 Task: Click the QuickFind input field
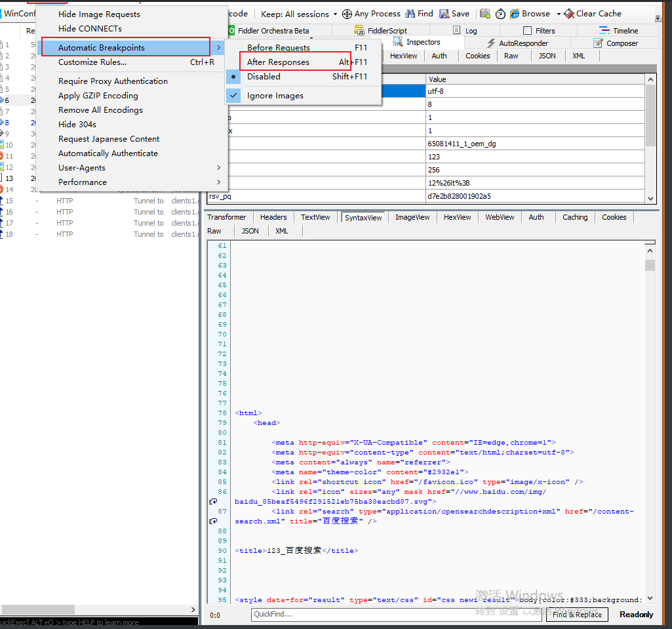pos(398,615)
